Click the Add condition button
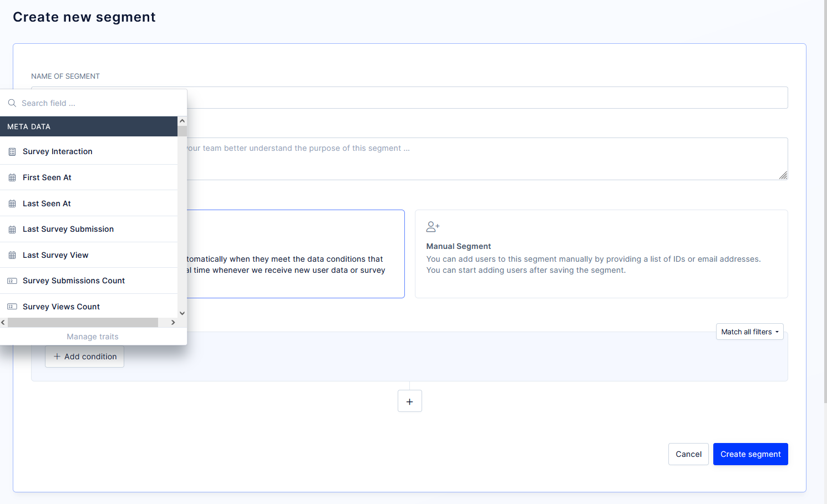 (84, 357)
